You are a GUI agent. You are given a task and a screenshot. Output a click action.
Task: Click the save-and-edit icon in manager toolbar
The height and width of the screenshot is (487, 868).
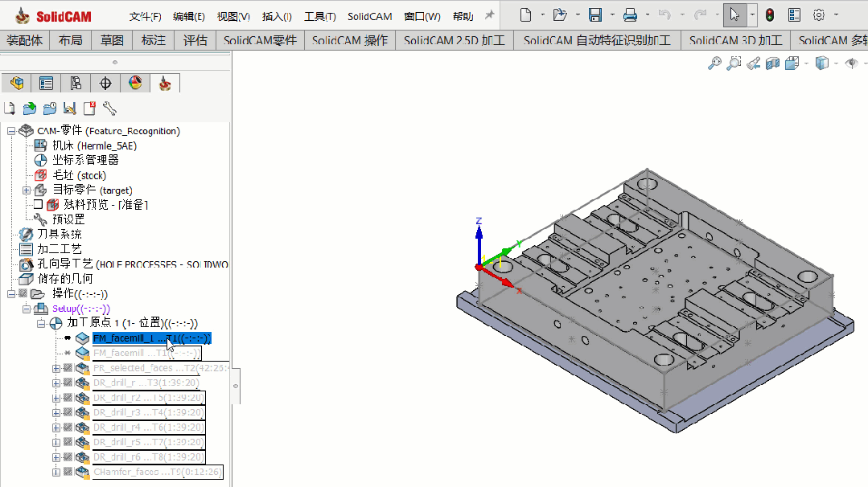69,108
